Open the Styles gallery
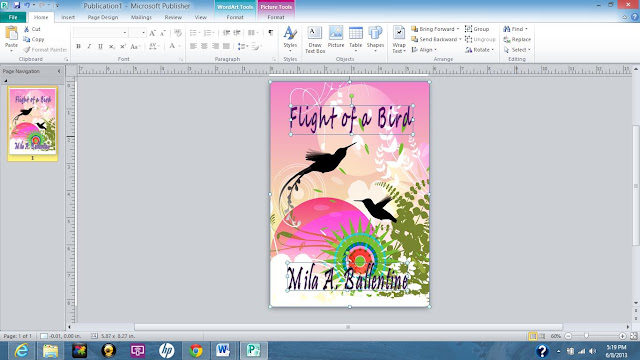The height and width of the screenshot is (360, 640). tap(290, 39)
